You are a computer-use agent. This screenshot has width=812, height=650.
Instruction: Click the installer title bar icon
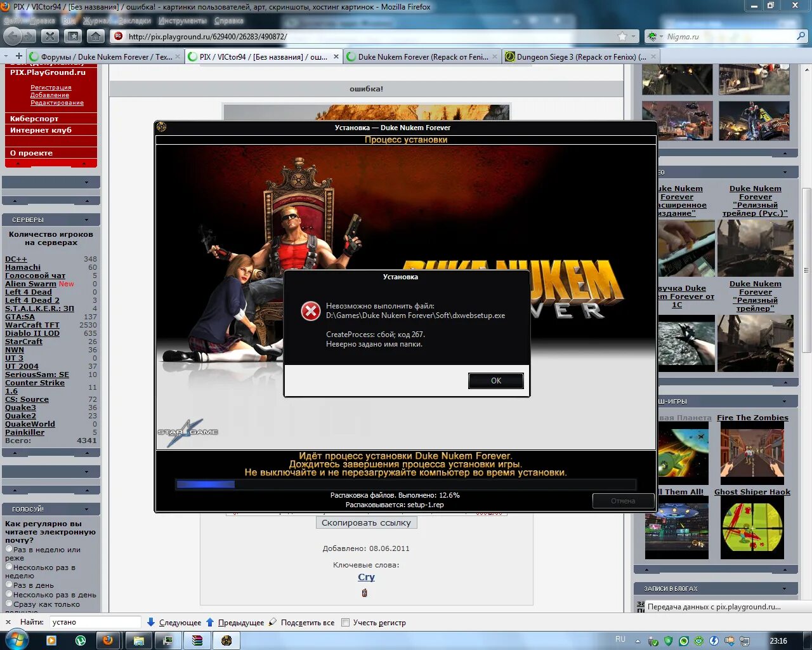point(162,127)
